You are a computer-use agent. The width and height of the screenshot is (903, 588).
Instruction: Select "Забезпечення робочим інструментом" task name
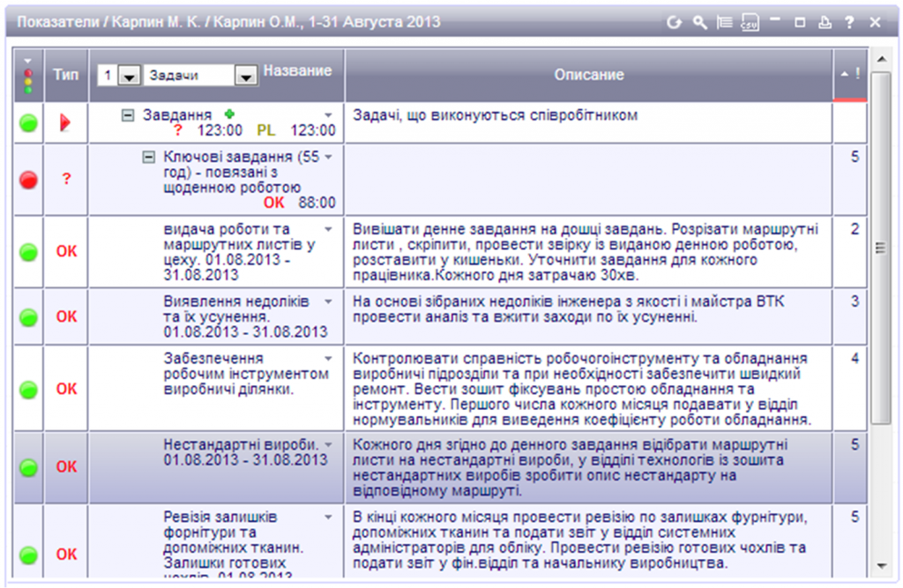coord(246,374)
